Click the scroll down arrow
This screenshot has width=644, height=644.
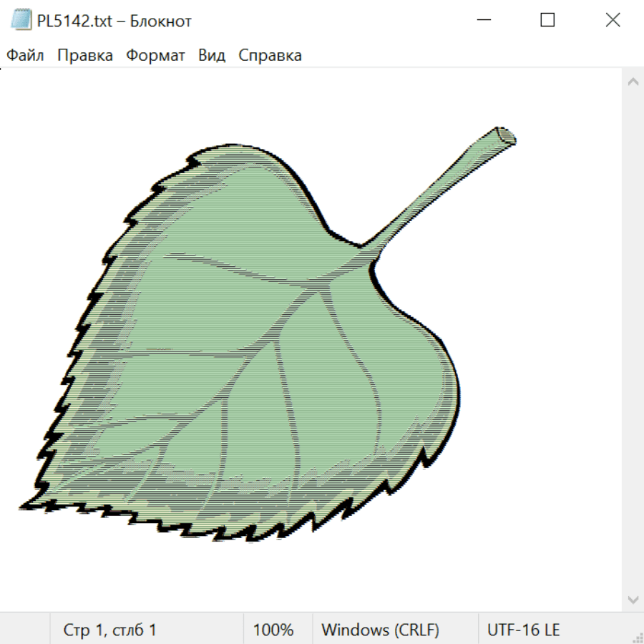click(x=633, y=599)
